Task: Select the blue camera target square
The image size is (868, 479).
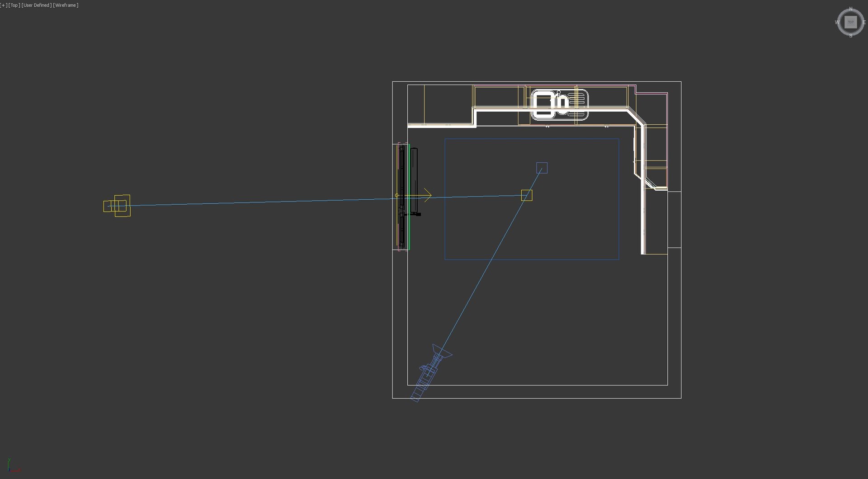Action: (542, 168)
